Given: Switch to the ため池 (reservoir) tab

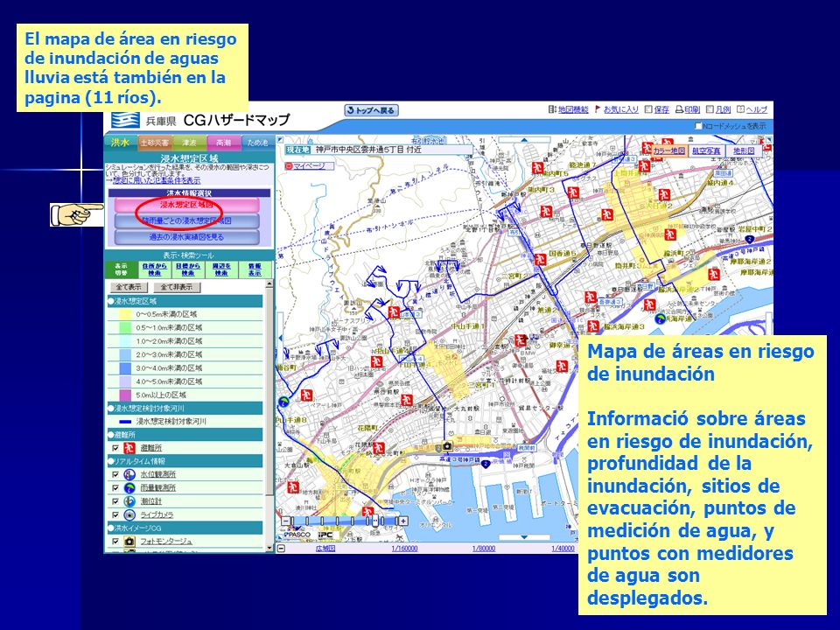Looking at the screenshot, I should (257, 143).
